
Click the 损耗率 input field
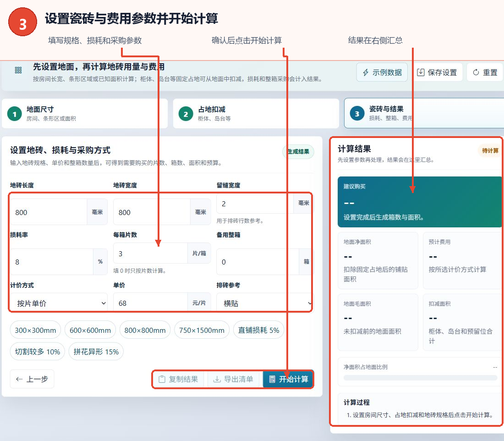[52, 262]
